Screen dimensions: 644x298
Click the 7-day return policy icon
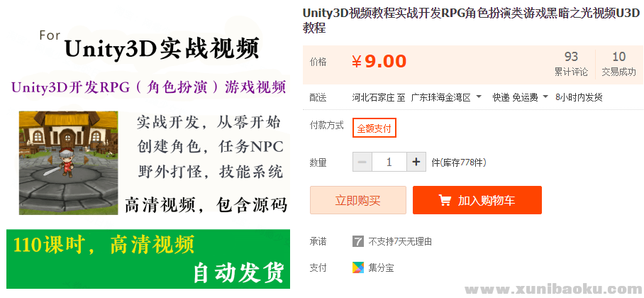[358, 242]
